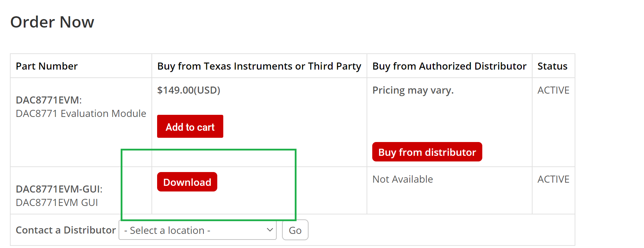Click the Part Number column header
Screen dimensions: 644x248
(x=47, y=66)
